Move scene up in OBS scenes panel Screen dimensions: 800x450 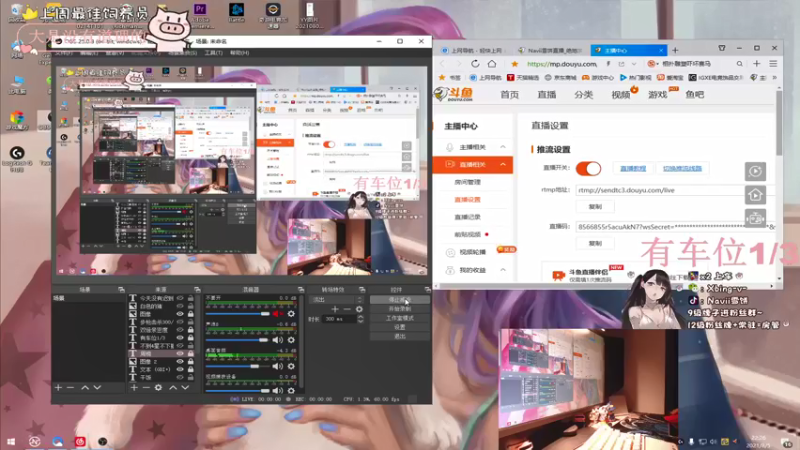(85, 388)
